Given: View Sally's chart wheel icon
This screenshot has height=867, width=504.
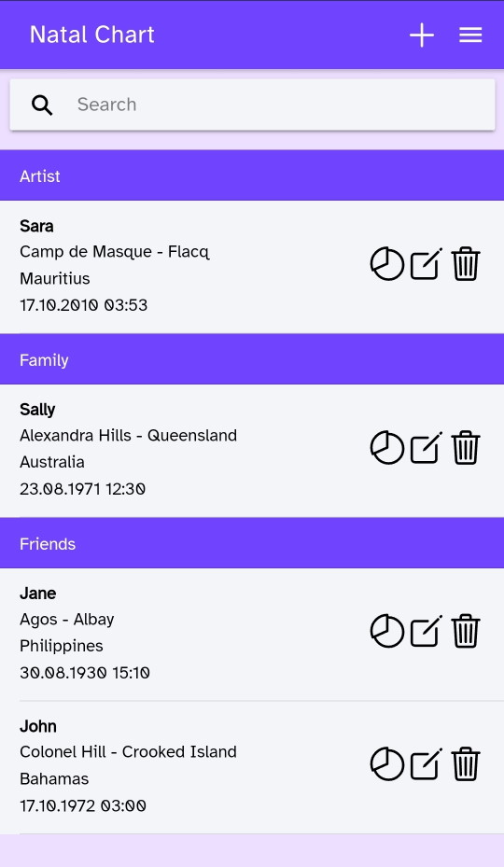Looking at the screenshot, I should point(386,448).
